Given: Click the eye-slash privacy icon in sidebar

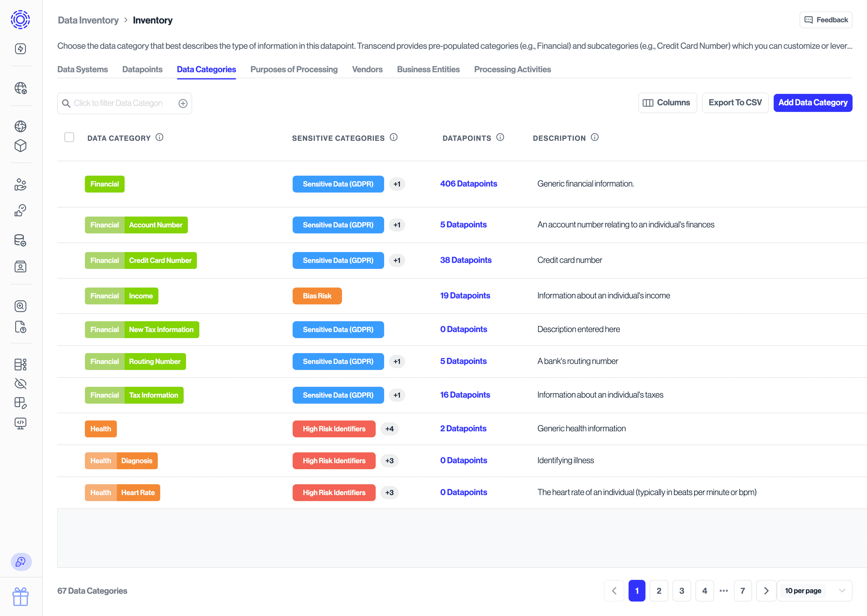Looking at the screenshot, I should point(21,383).
